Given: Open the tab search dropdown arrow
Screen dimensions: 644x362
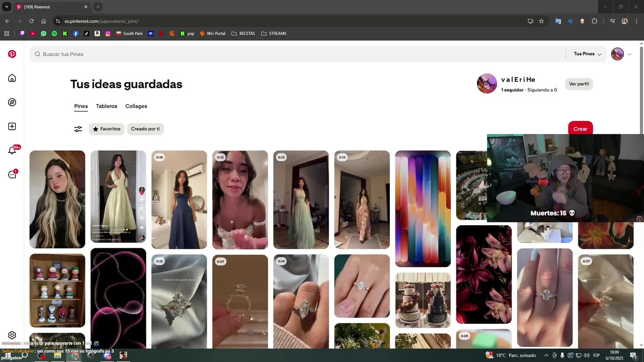Looking at the screenshot, I should [7, 7].
